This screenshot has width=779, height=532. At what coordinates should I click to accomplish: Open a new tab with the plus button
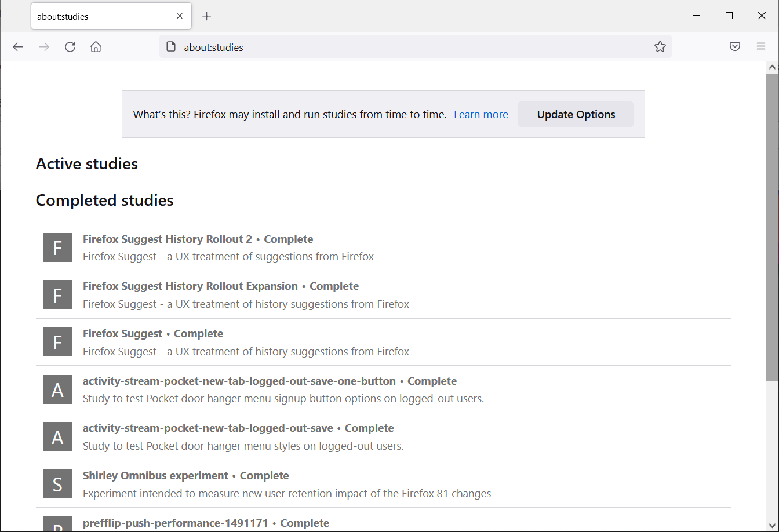(x=207, y=16)
